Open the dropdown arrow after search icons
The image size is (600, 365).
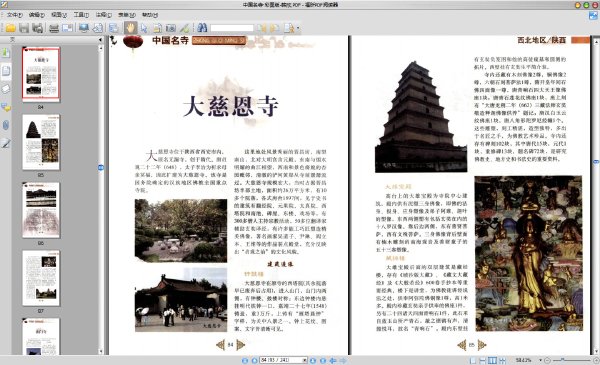[298, 28]
